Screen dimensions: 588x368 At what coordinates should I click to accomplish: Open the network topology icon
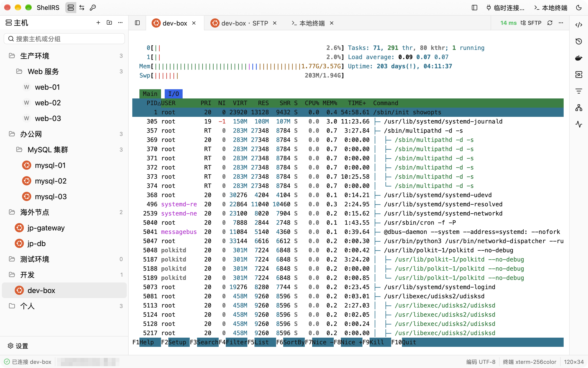(579, 108)
